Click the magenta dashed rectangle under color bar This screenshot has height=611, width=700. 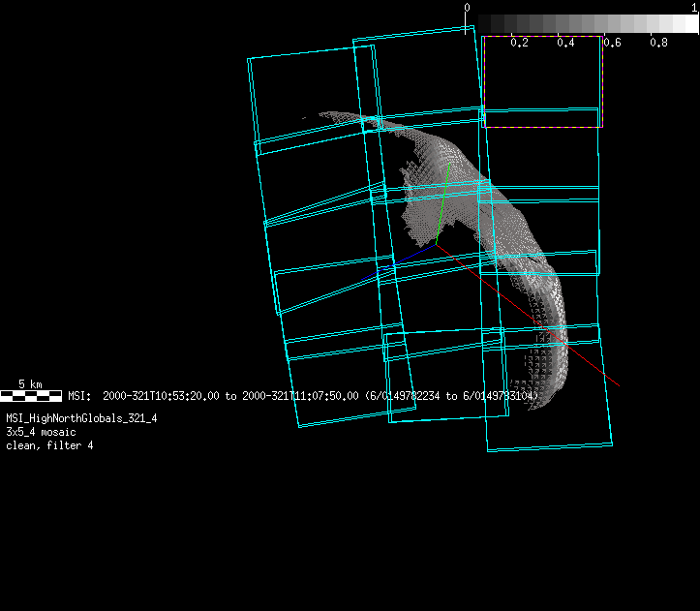[x=542, y=81]
